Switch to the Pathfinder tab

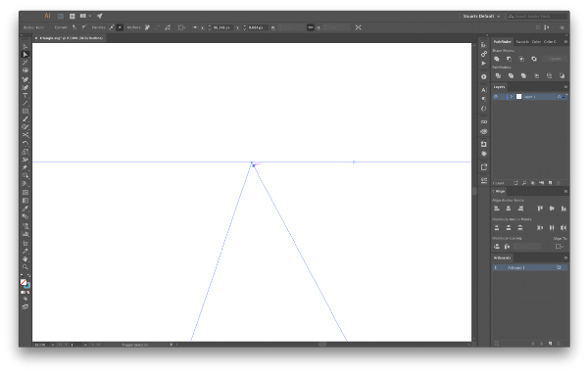(x=502, y=41)
